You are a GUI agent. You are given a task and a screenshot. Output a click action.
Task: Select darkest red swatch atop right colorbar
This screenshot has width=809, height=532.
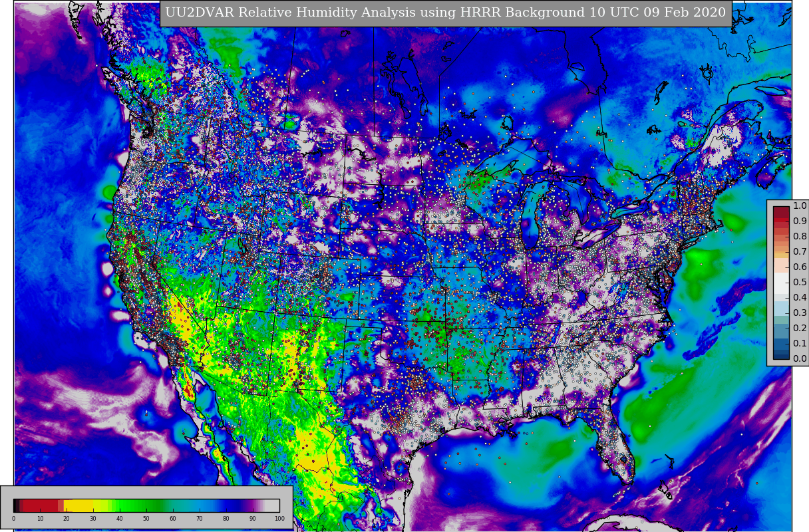[x=781, y=212]
